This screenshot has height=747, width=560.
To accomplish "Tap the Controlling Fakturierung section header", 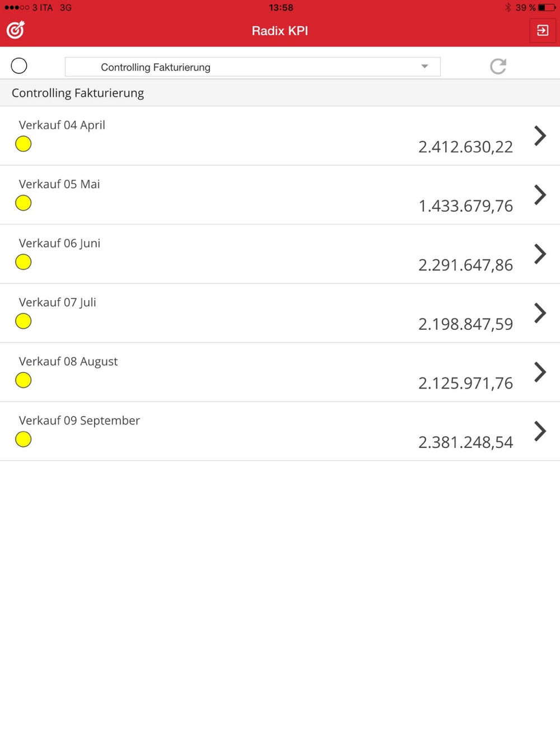I will (x=78, y=93).
